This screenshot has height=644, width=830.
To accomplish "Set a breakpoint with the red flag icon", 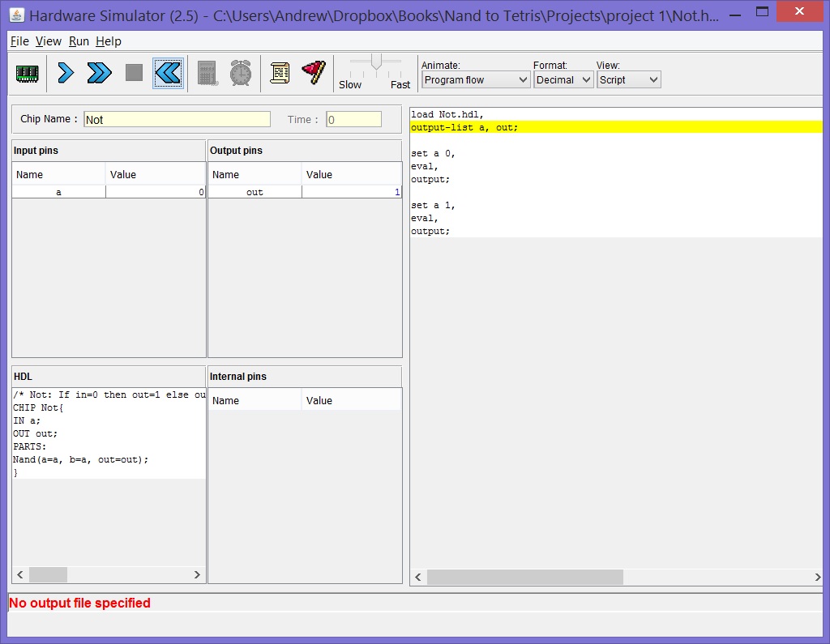I will [313, 72].
